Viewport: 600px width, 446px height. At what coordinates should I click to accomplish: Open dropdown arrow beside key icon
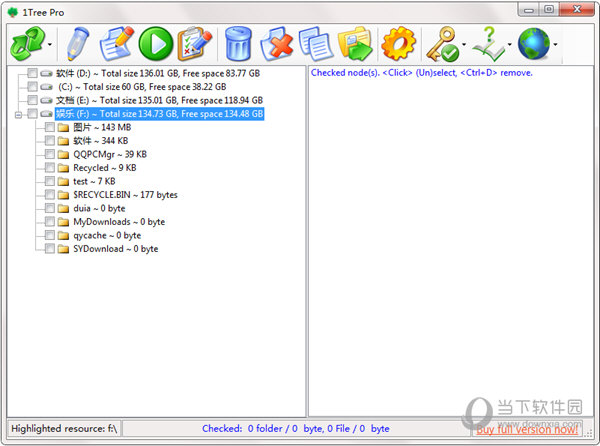tap(464, 44)
